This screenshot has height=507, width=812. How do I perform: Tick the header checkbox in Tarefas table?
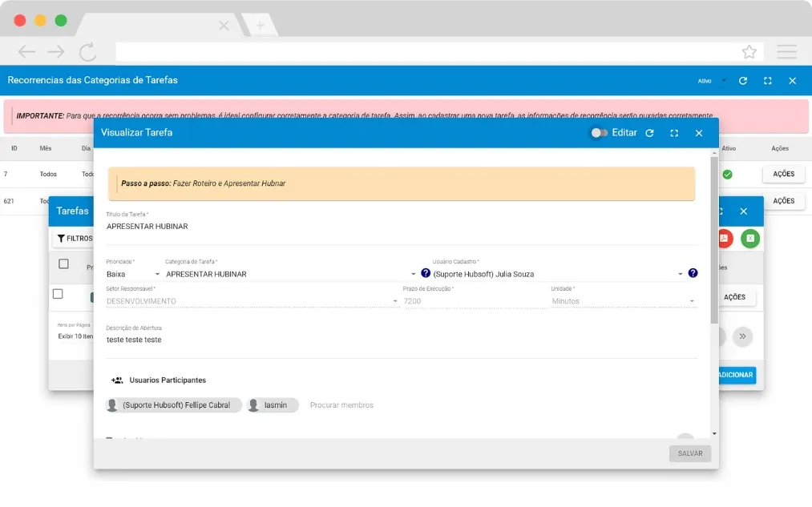click(63, 264)
